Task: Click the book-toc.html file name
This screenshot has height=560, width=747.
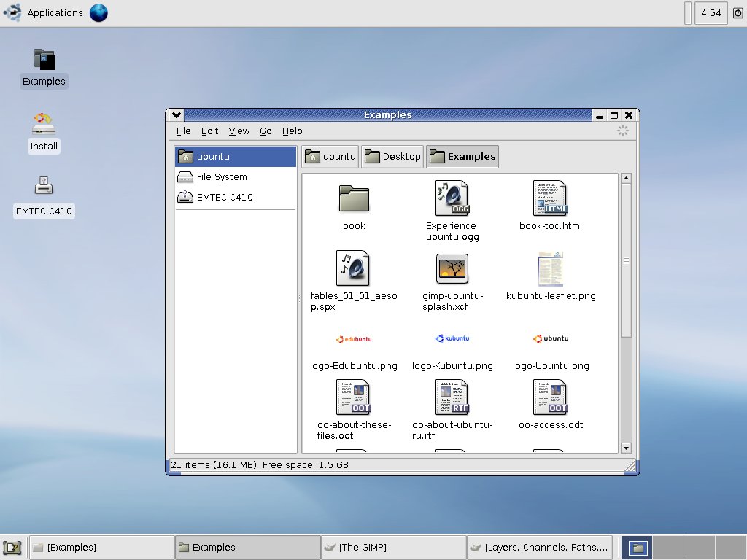Action: point(551,226)
